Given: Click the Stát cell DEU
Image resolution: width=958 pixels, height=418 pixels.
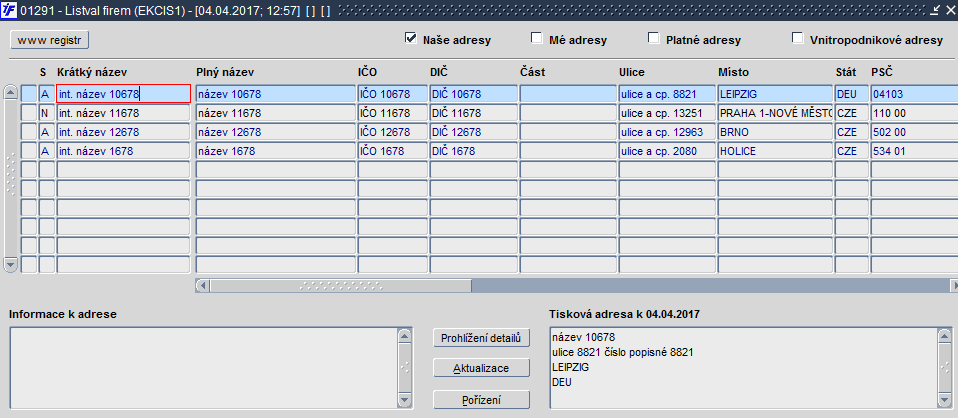Looking at the screenshot, I should [x=852, y=94].
